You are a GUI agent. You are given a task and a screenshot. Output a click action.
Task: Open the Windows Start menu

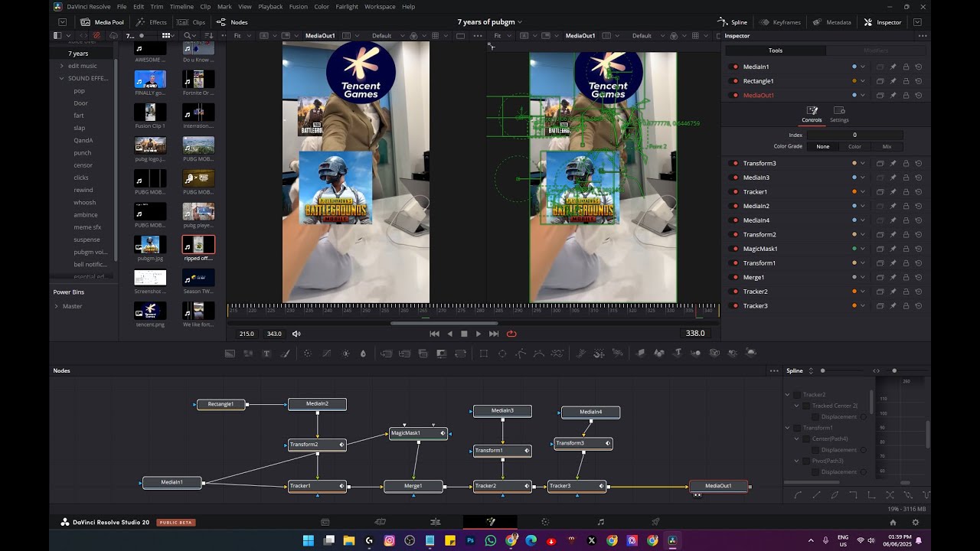click(308, 540)
